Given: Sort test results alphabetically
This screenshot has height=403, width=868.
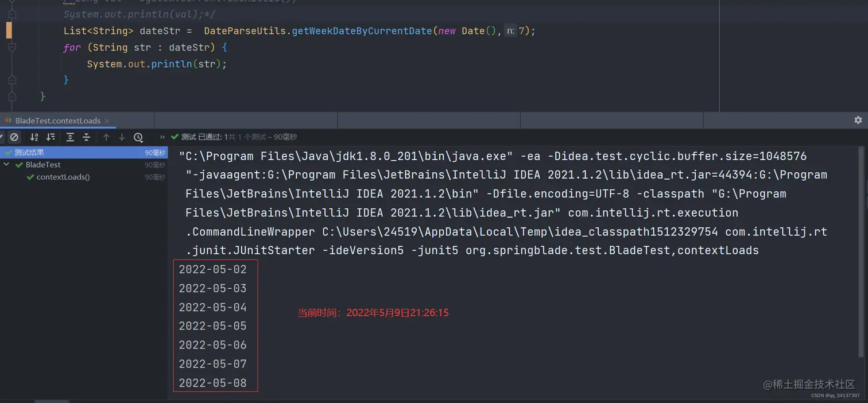Looking at the screenshot, I should pos(34,137).
